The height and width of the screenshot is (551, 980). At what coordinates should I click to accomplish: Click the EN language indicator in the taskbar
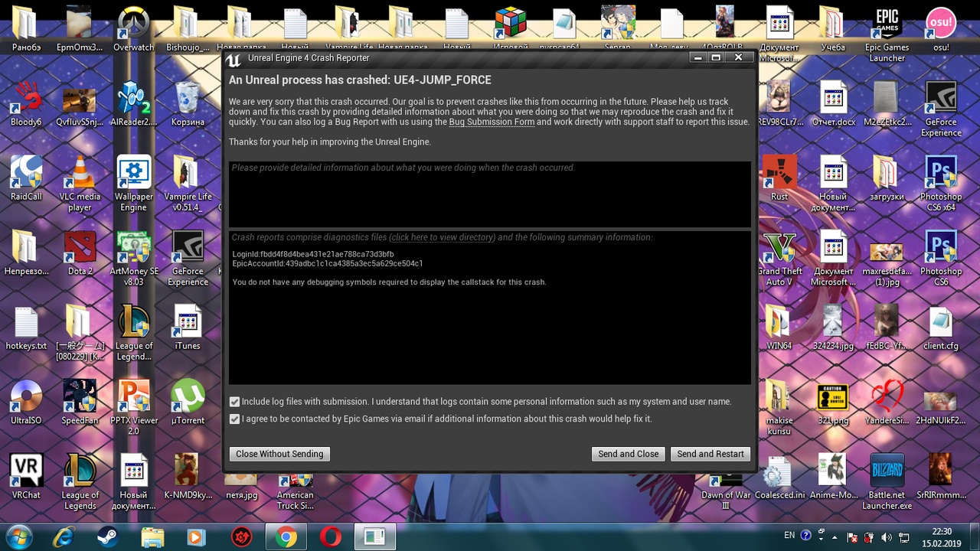tap(789, 536)
